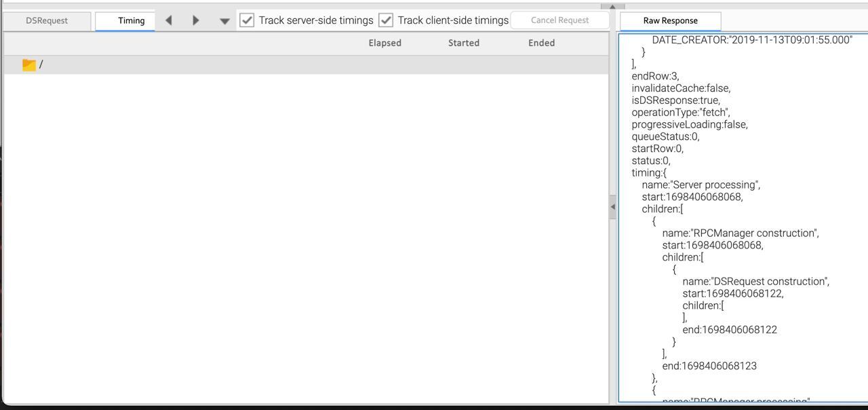Click the operationType "fetch" line in response

click(x=680, y=112)
